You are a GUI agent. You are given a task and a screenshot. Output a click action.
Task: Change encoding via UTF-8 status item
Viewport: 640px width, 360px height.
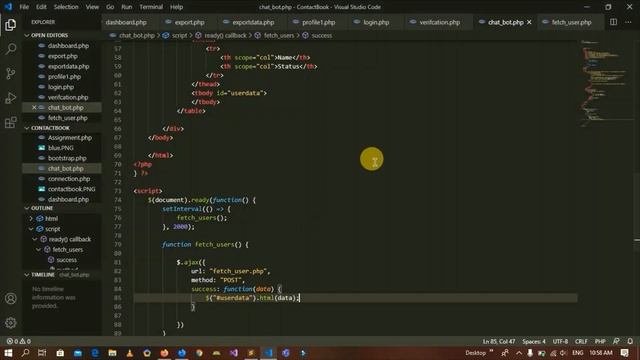click(560, 341)
